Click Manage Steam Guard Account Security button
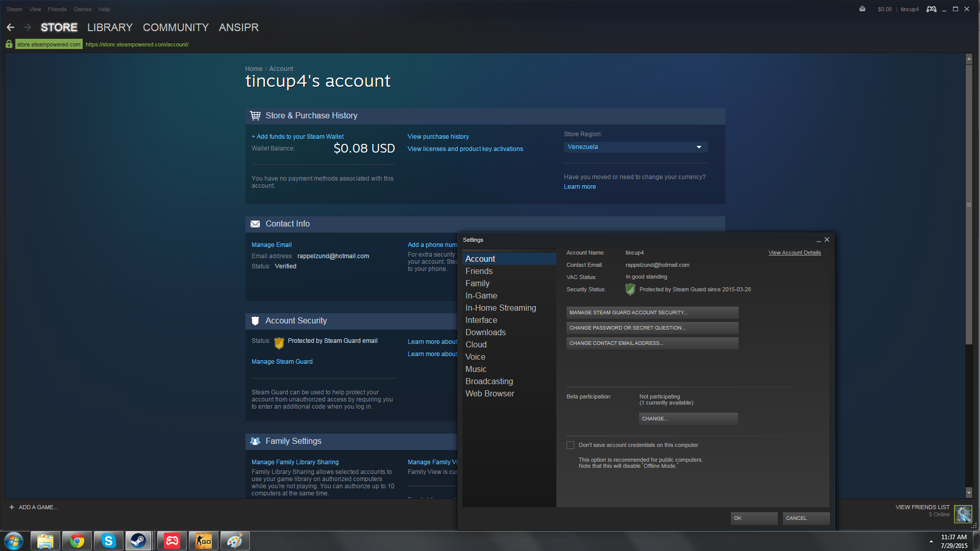Image resolution: width=980 pixels, height=551 pixels. tap(652, 313)
